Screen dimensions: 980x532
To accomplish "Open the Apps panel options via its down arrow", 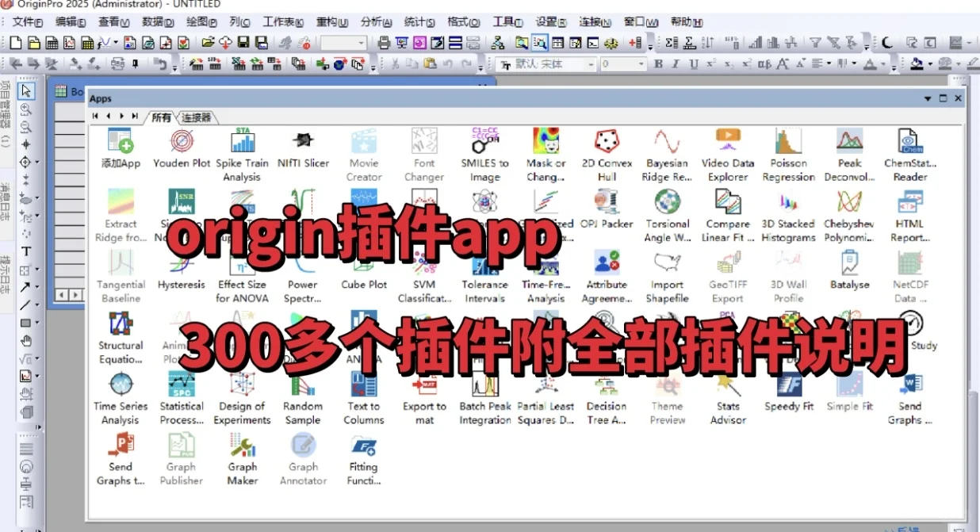I will 928,98.
